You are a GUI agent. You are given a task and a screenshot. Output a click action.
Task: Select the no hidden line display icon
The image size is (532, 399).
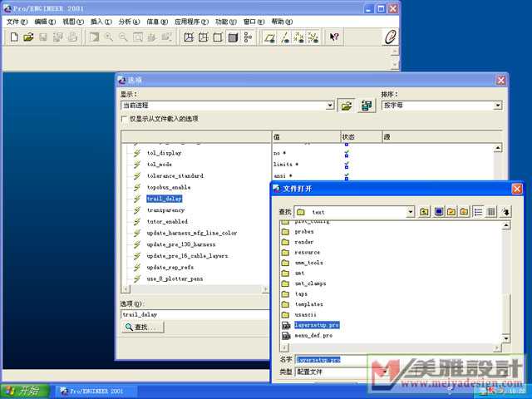click(218, 37)
